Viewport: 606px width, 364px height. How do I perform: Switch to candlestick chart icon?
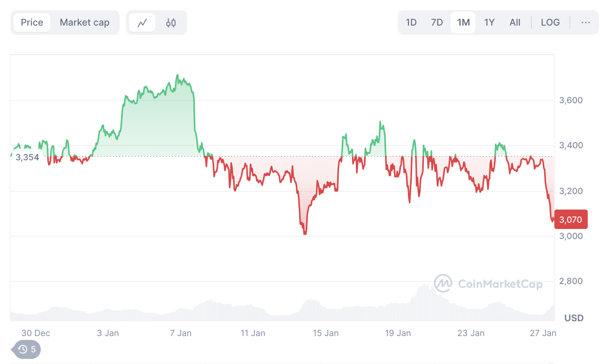pyautogui.click(x=171, y=23)
